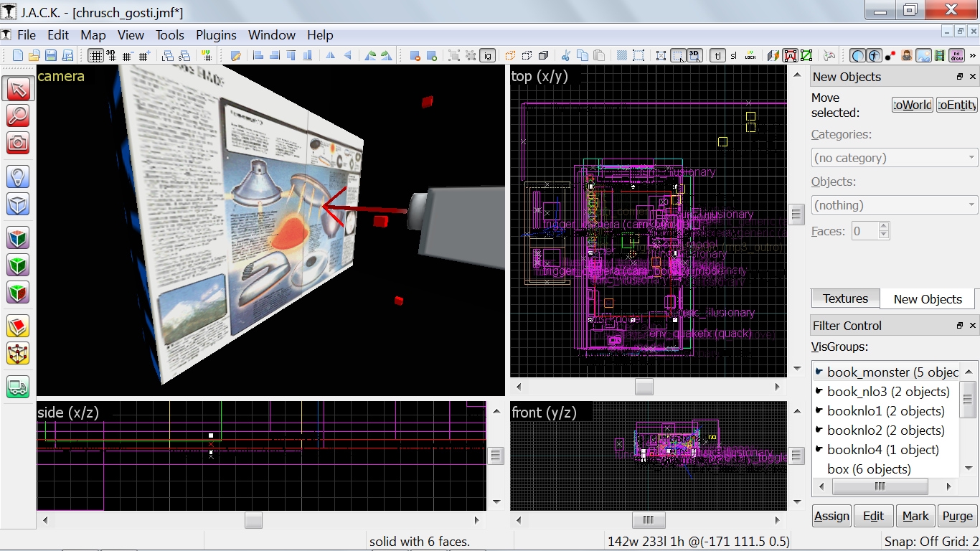This screenshot has width=980, height=551.
Task: Click the Cut scissors icon
Action: coord(565,56)
